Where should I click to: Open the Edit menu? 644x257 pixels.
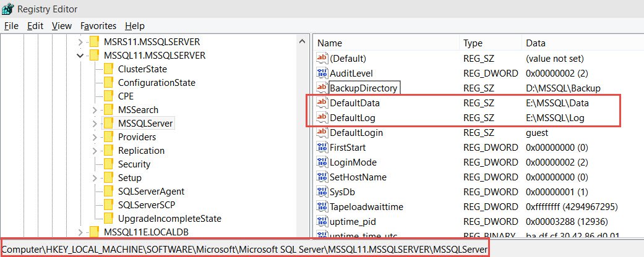click(35, 26)
